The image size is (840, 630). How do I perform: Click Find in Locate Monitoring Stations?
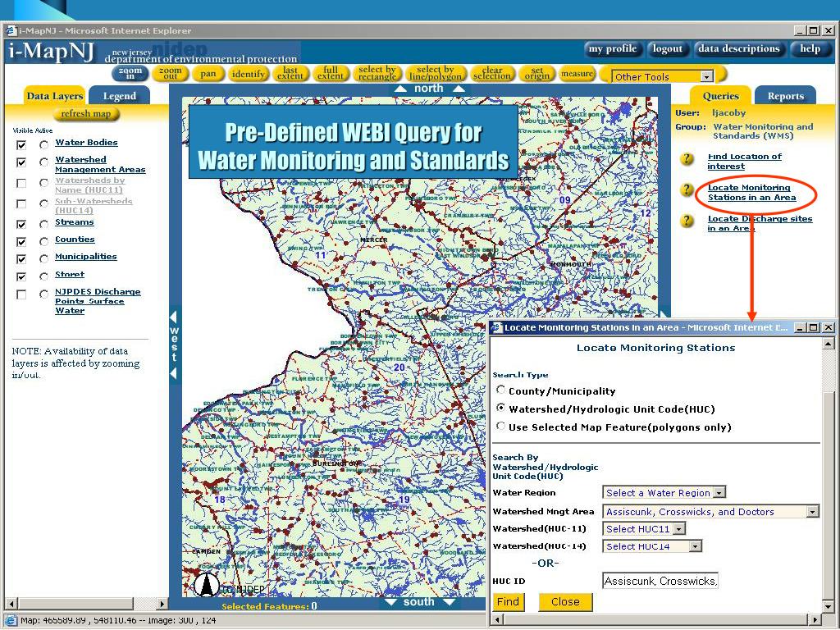pos(508,601)
